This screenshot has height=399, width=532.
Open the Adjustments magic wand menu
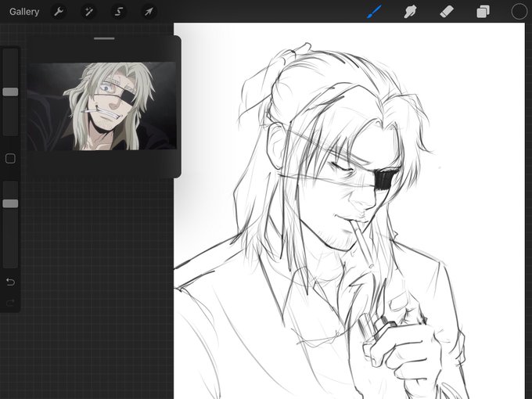coord(88,12)
